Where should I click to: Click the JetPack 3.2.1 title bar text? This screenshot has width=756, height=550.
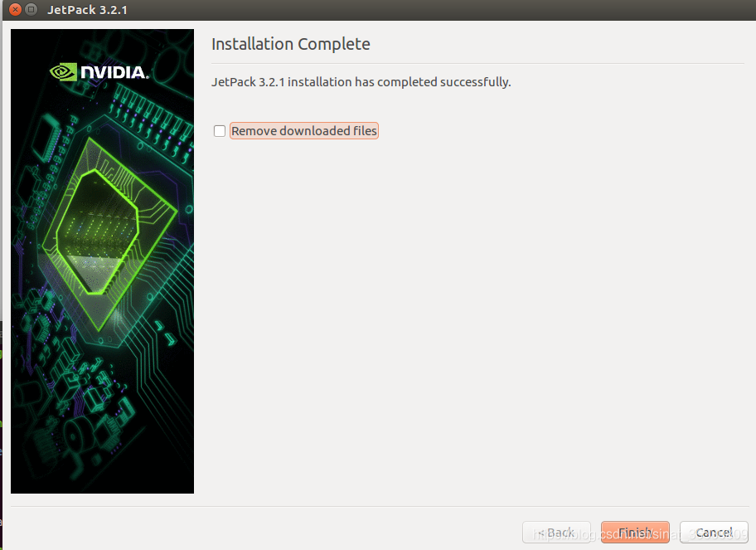coord(87,10)
